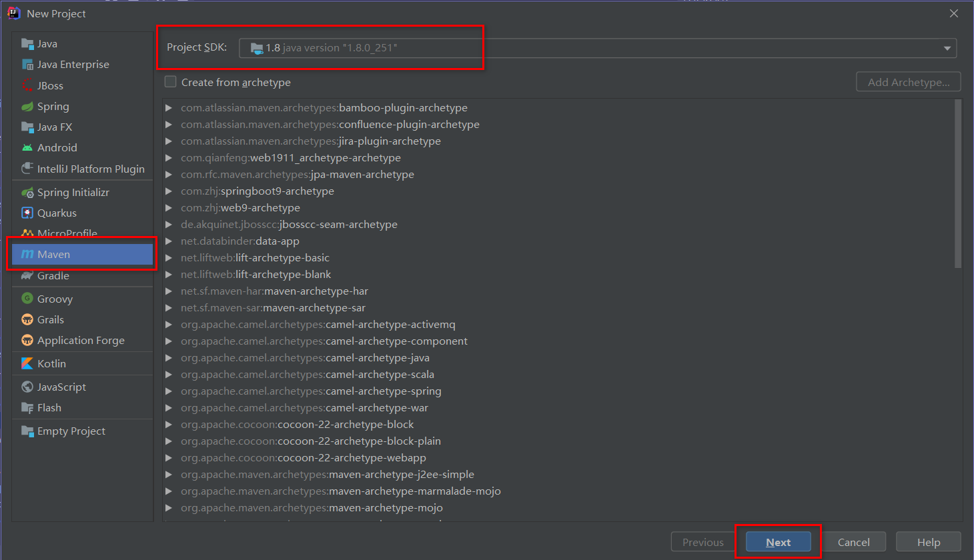Viewport: 974px width, 560px height.
Task: Click the Cancel button
Action: click(x=853, y=542)
